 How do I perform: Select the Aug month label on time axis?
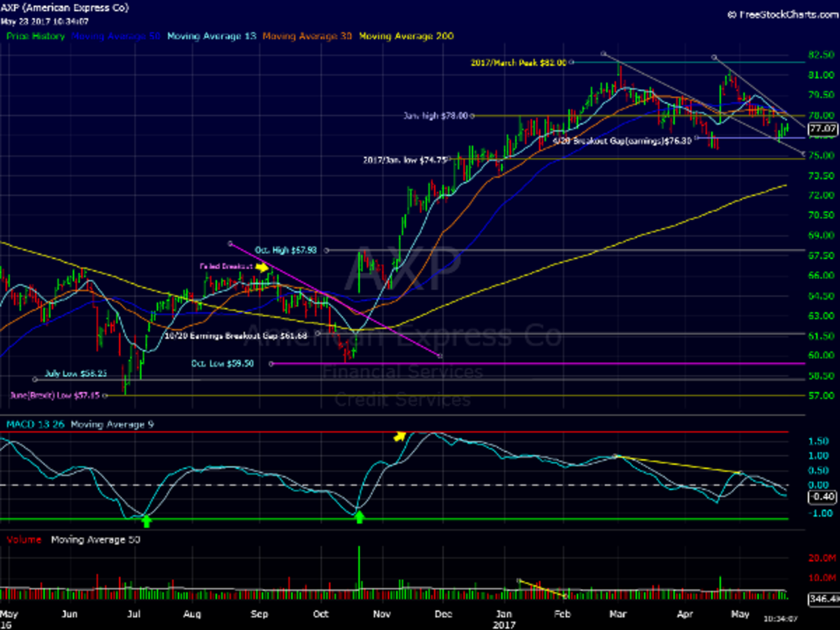tap(192, 613)
